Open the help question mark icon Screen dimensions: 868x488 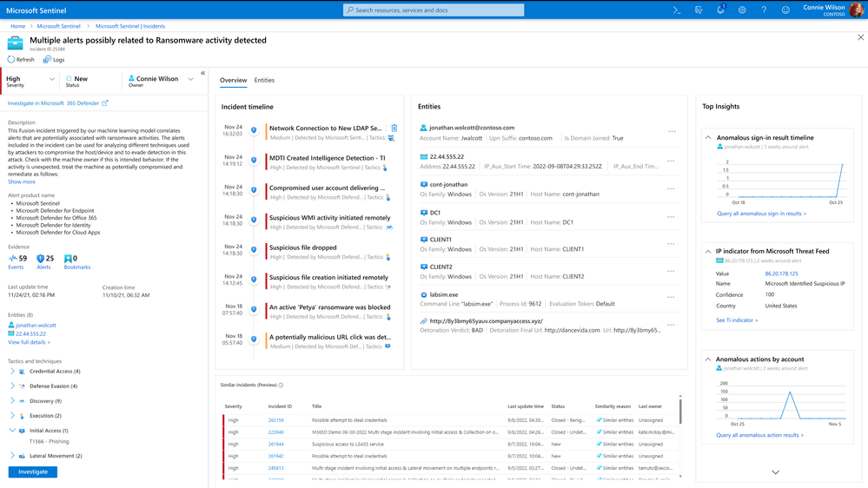coord(764,10)
